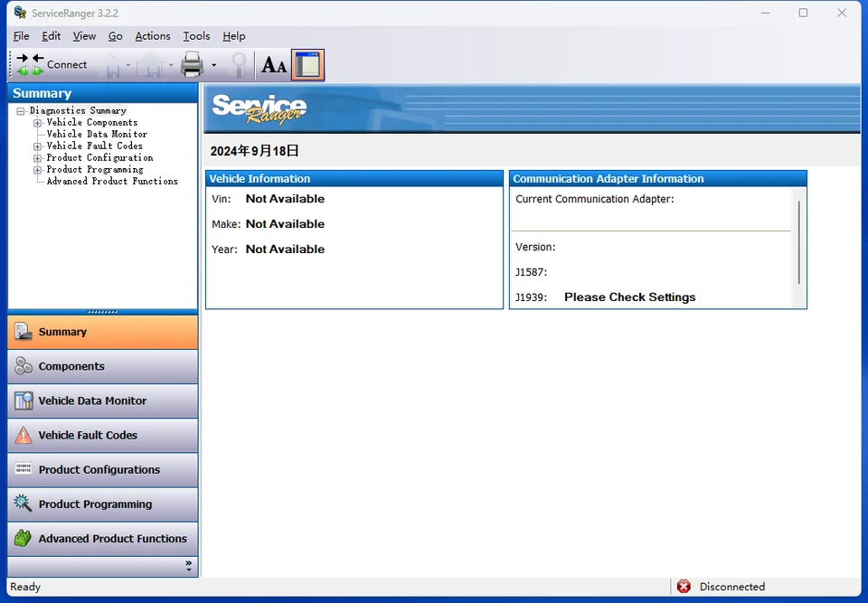
Task: Click the navigation pane overflow chevron
Action: coord(189,566)
